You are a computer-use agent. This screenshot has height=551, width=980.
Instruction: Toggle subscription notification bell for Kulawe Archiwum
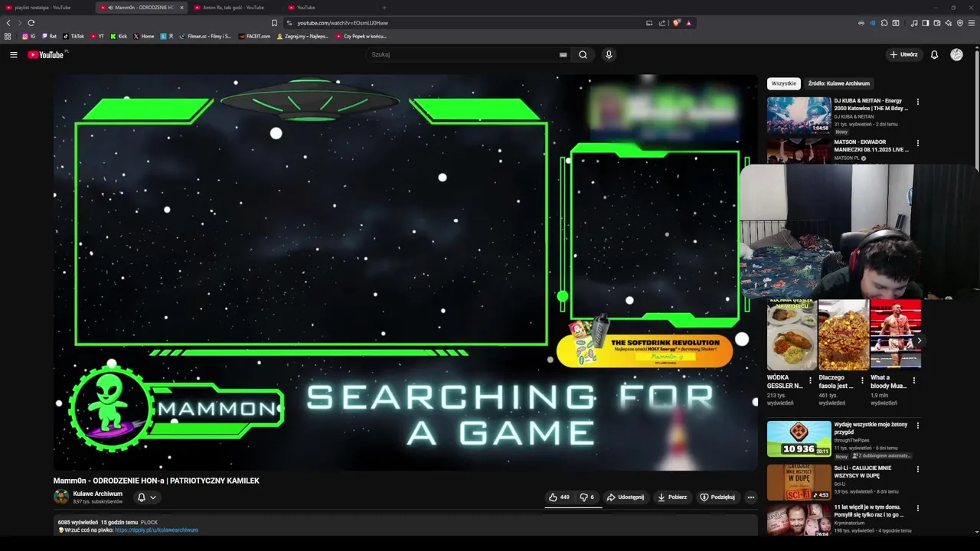click(146, 497)
